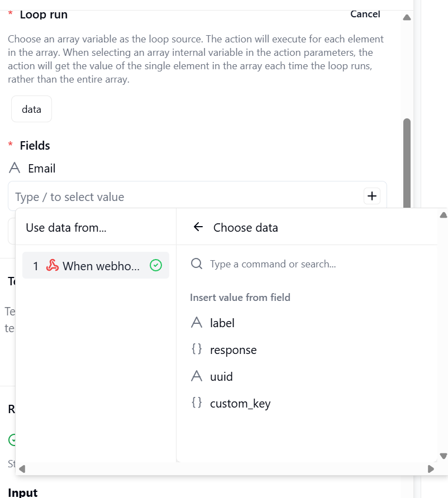448x498 pixels.
Task: Click the data loop source chip
Action: click(x=31, y=109)
